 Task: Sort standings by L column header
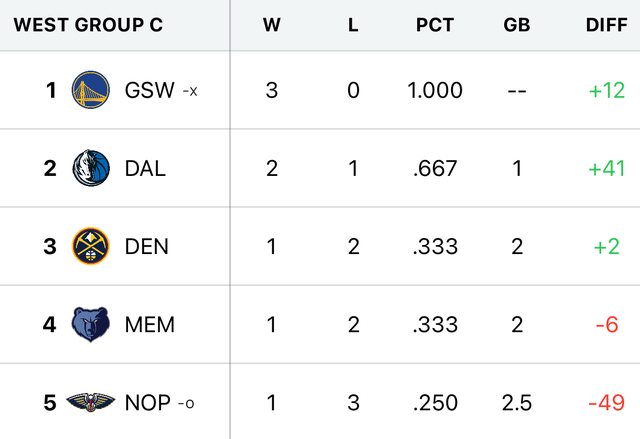coord(353,25)
